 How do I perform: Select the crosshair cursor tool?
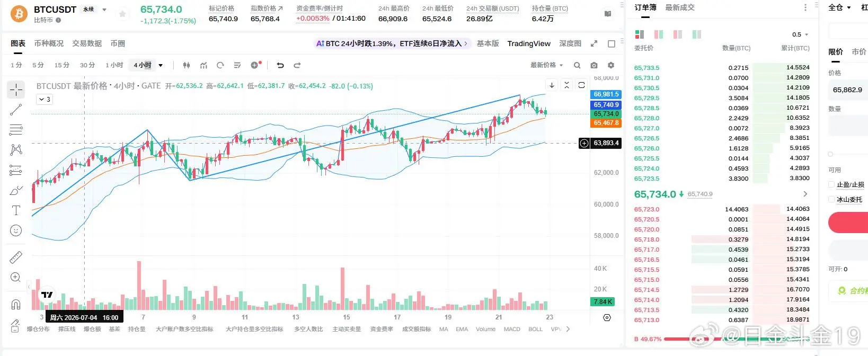[16, 90]
